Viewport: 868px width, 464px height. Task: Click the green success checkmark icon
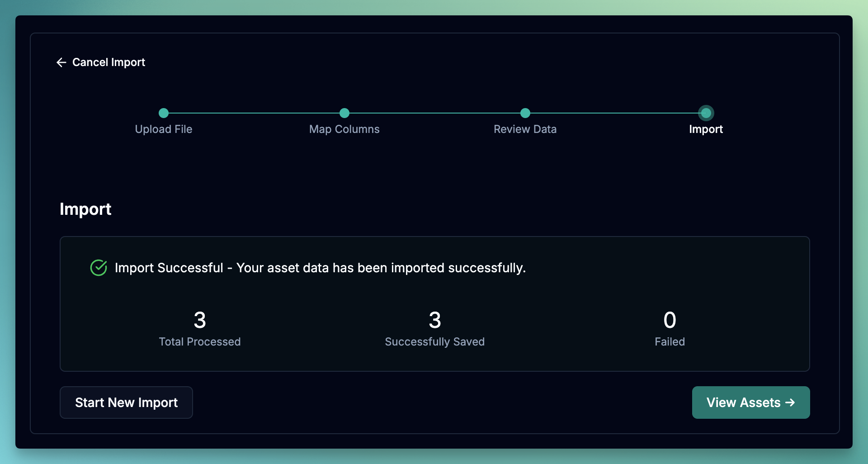coord(99,267)
